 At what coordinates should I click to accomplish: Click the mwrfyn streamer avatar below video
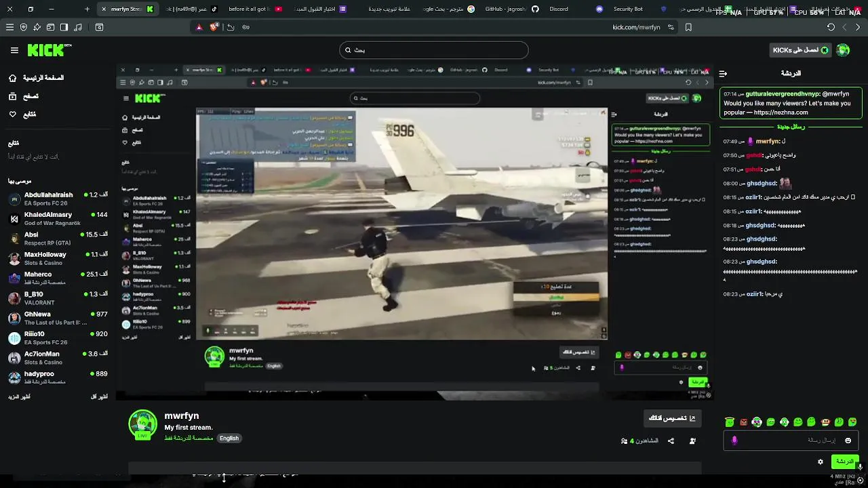coord(142,424)
